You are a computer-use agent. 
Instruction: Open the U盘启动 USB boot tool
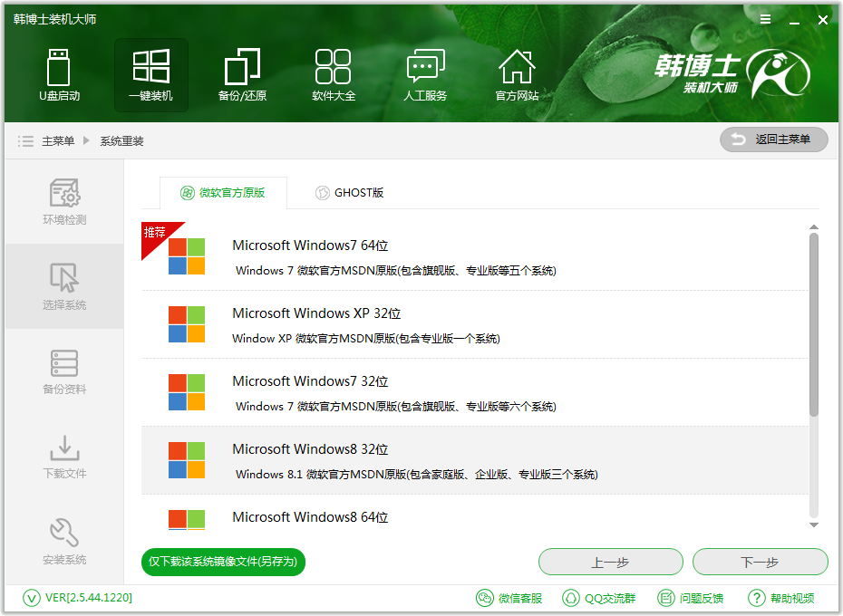59,75
